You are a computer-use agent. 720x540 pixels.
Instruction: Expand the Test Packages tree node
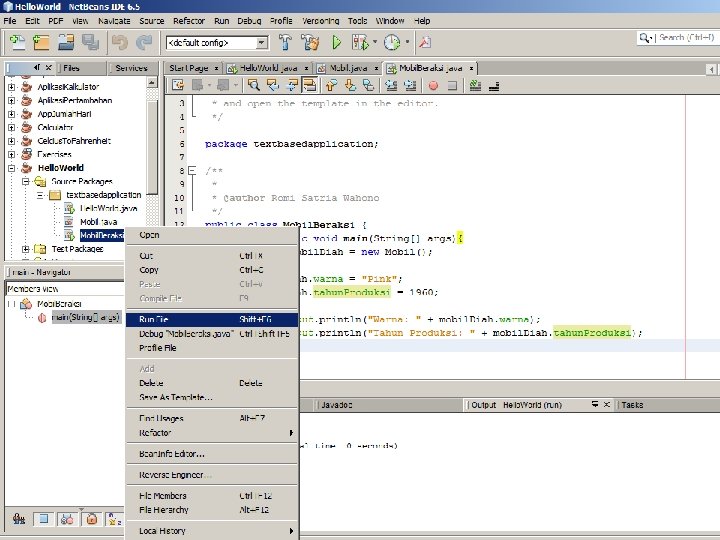(26, 249)
